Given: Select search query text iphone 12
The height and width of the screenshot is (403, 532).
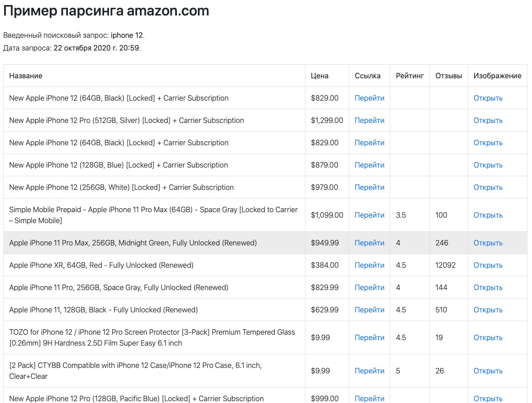Looking at the screenshot, I should [x=127, y=35].
